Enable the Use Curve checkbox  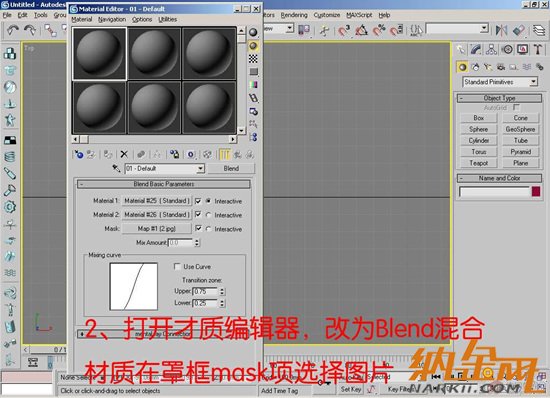(177, 267)
